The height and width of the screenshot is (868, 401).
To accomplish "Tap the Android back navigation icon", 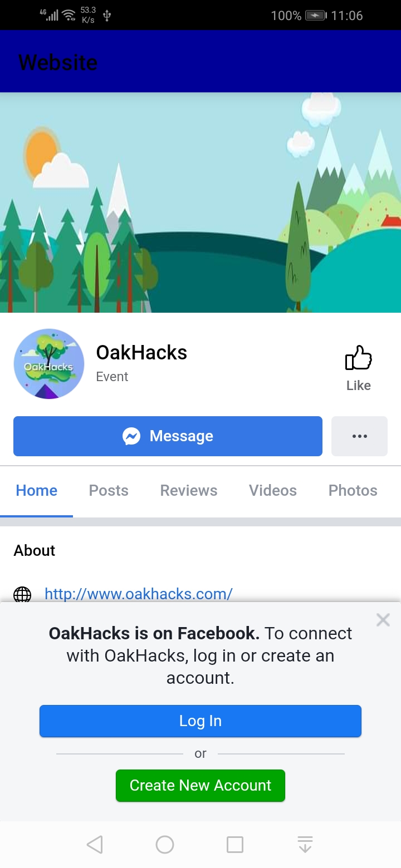I will [95, 845].
